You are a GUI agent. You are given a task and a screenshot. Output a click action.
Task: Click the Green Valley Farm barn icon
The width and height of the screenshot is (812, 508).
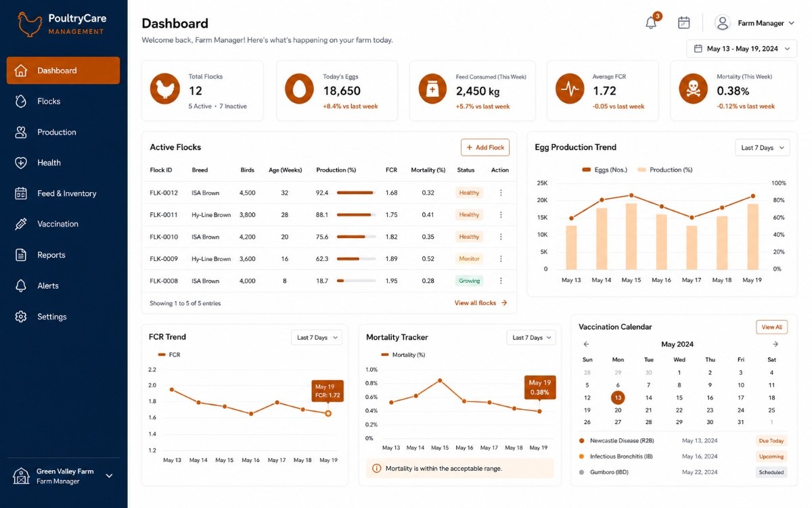(x=22, y=476)
